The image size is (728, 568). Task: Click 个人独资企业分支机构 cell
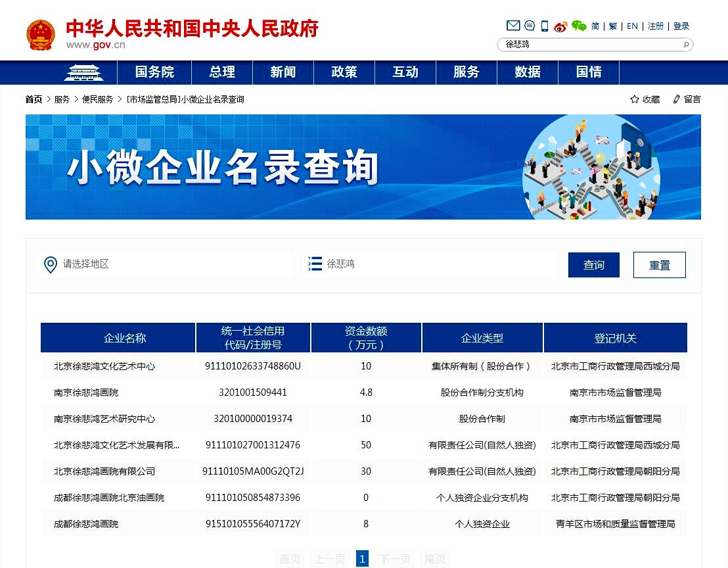click(x=482, y=498)
